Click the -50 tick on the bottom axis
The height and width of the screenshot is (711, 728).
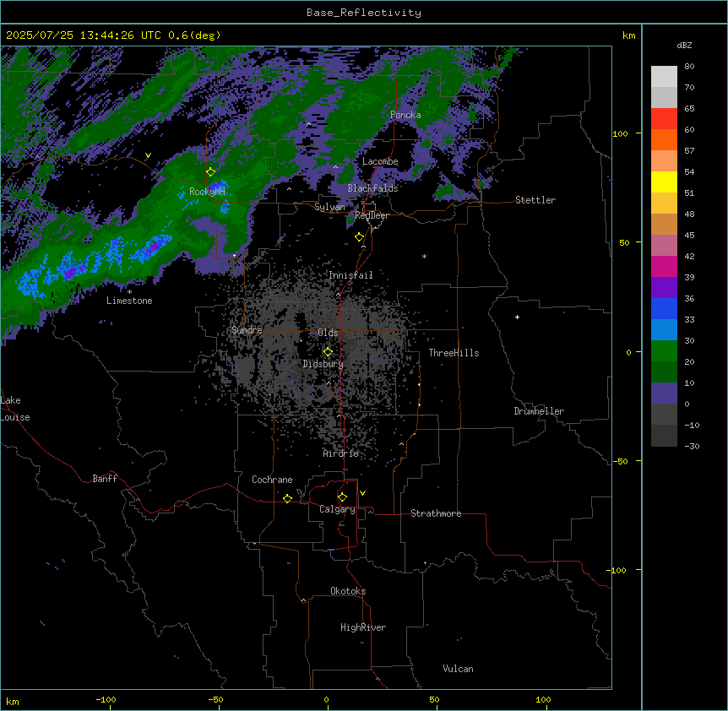pos(215,699)
